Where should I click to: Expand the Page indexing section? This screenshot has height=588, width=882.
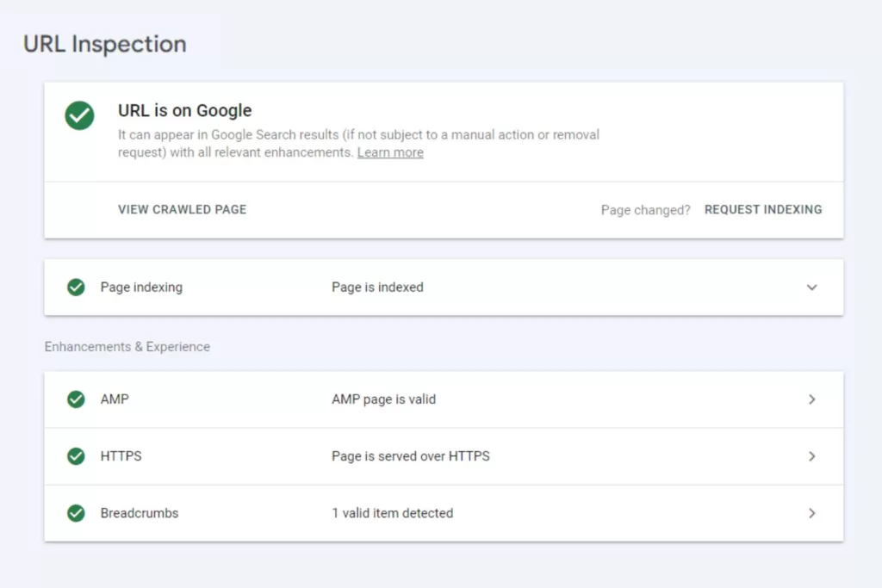[x=811, y=287]
